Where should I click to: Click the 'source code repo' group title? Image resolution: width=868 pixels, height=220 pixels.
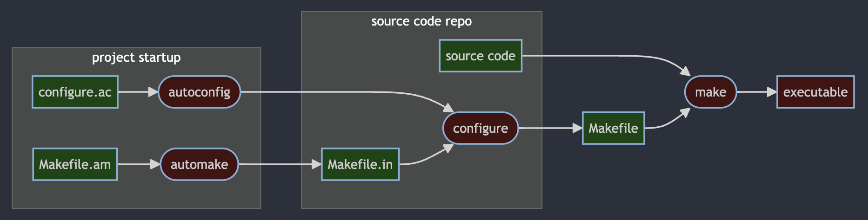coord(421,21)
